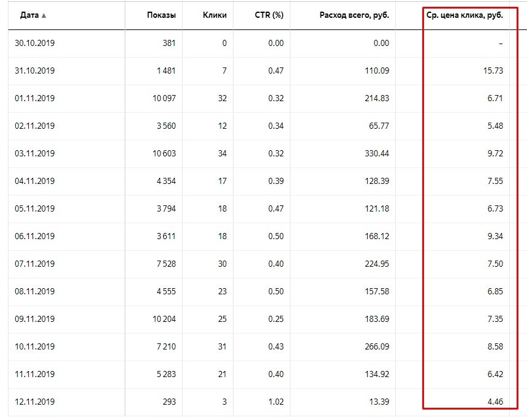Select the date cell 30.10.2019
Image resolution: width=527 pixels, height=420 pixels.
[x=35, y=43]
